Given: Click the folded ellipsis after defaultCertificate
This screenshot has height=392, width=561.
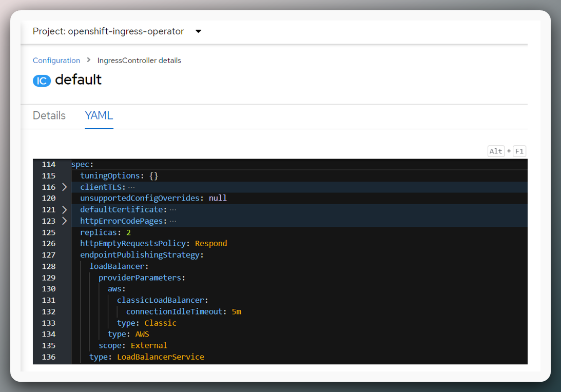Looking at the screenshot, I should (173, 209).
